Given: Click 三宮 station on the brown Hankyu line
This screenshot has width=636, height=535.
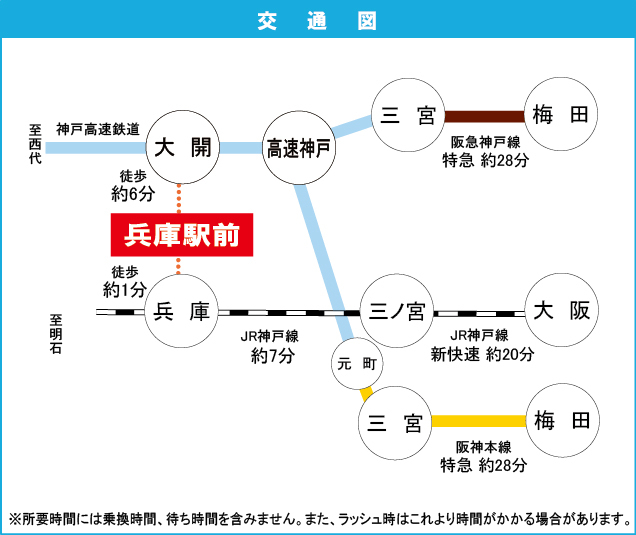Looking at the screenshot, I should pyautogui.click(x=407, y=115).
